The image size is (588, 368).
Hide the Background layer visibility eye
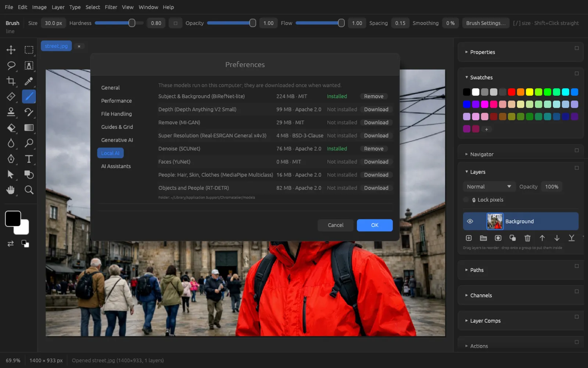click(470, 221)
